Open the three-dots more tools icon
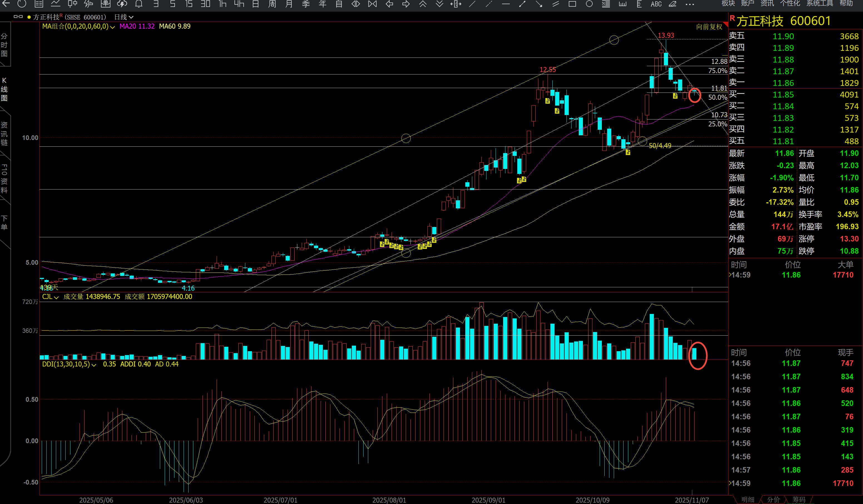The image size is (863, 504). [690, 4]
